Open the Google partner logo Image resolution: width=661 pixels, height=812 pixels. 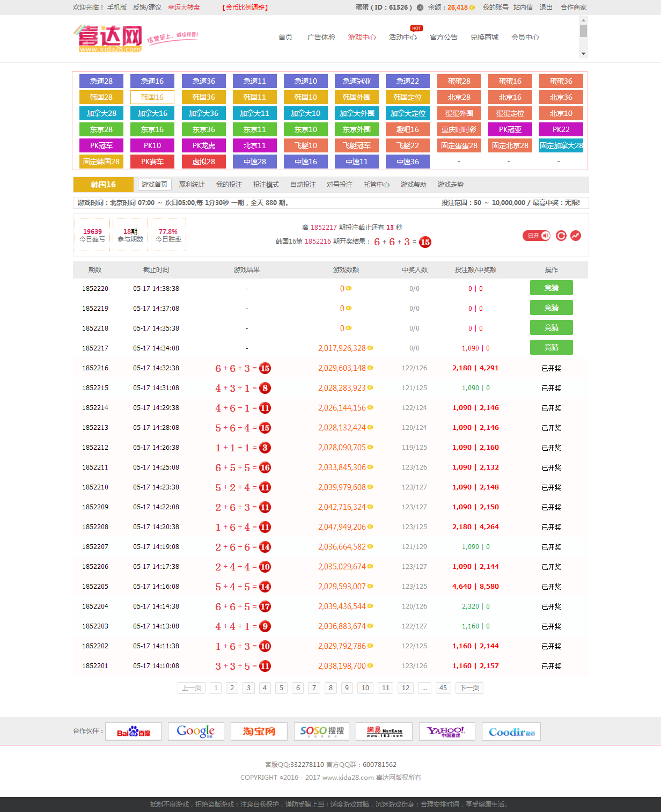tap(195, 731)
